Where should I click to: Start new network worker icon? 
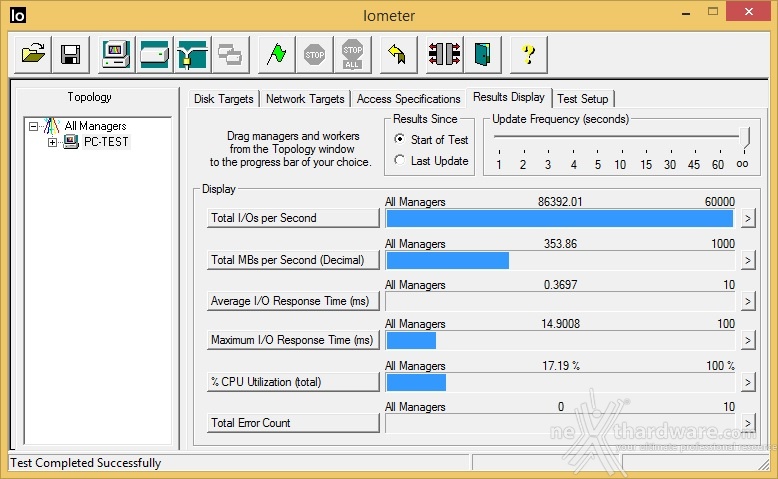pyautogui.click(x=193, y=54)
